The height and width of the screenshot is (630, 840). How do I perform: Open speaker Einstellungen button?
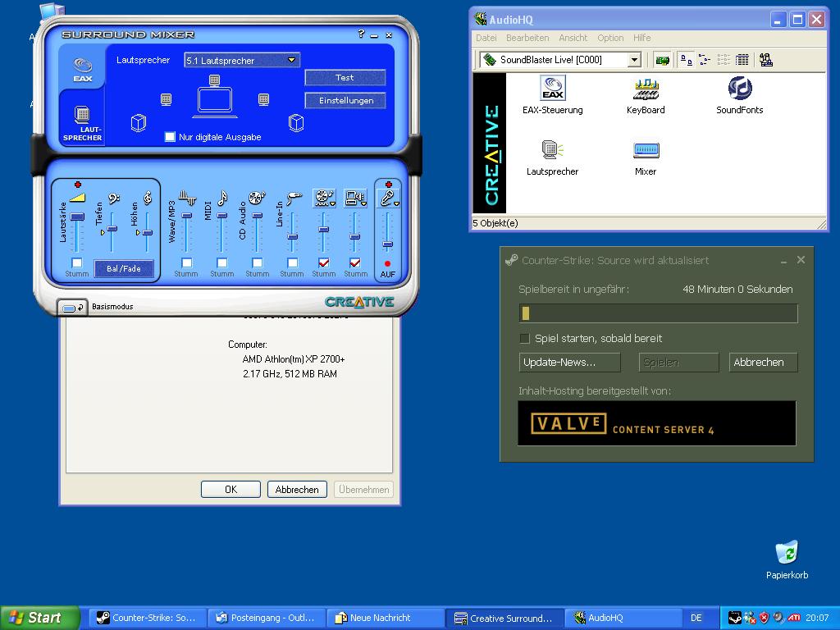click(345, 100)
